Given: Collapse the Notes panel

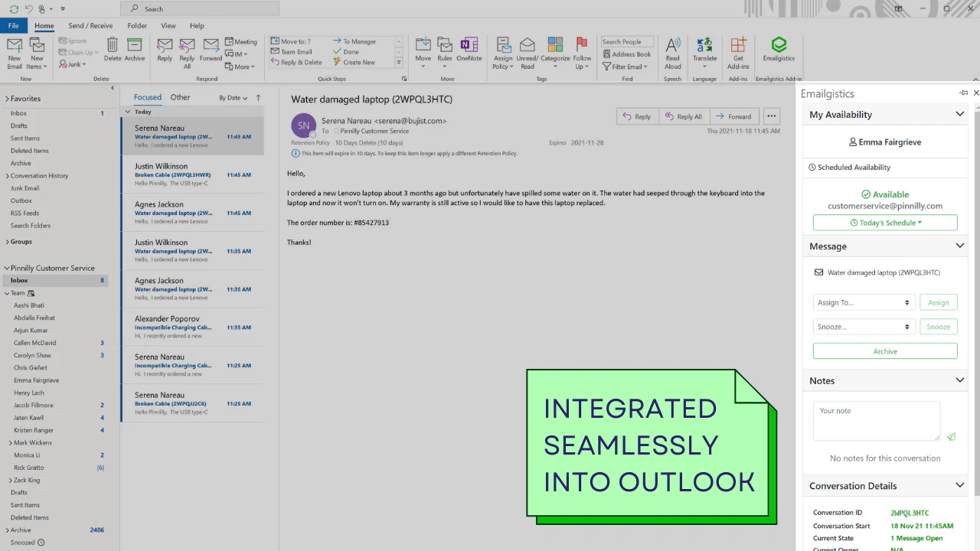Looking at the screenshot, I should coord(959,380).
